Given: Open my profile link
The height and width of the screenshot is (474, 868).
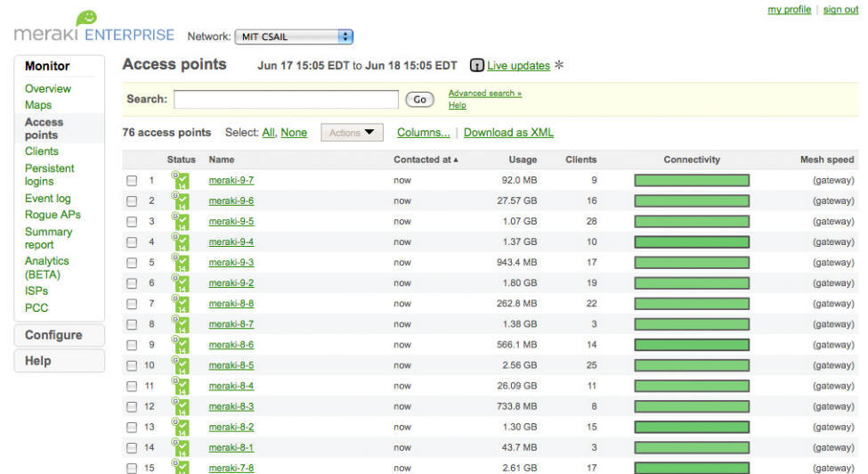Looking at the screenshot, I should [790, 10].
